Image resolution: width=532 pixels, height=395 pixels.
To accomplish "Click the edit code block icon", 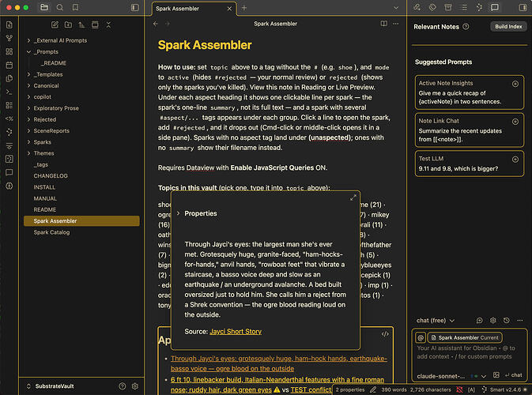I will [x=385, y=334].
